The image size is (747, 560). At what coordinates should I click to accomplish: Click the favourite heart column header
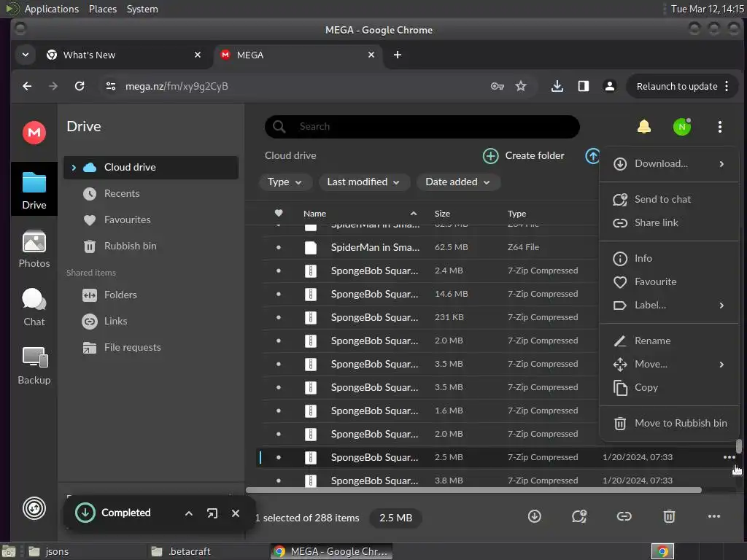(279, 213)
